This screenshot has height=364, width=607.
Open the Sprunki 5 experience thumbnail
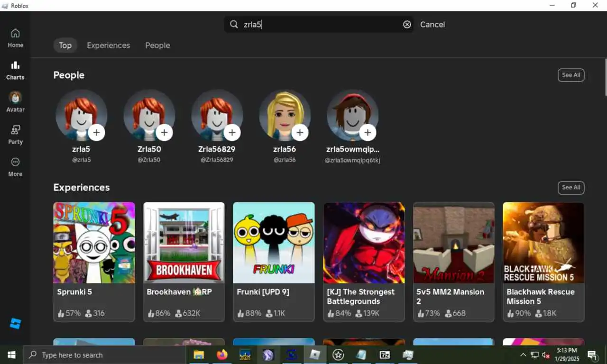point(94,243)
